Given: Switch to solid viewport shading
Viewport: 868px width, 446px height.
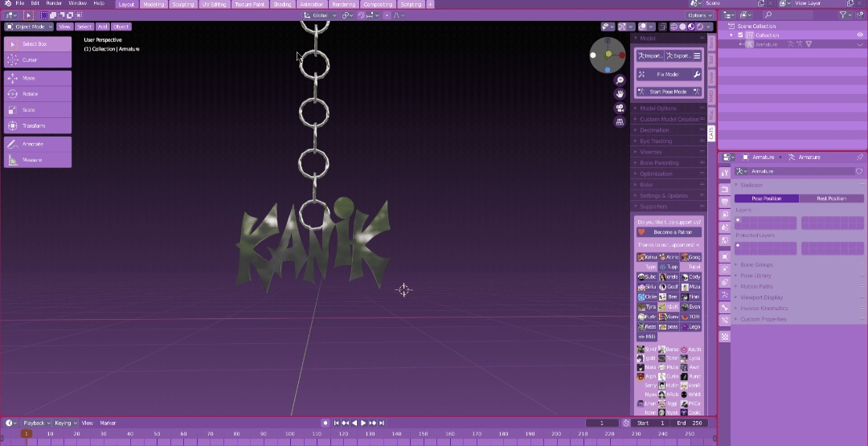Looking at the screenshot, I should (682, 27).
